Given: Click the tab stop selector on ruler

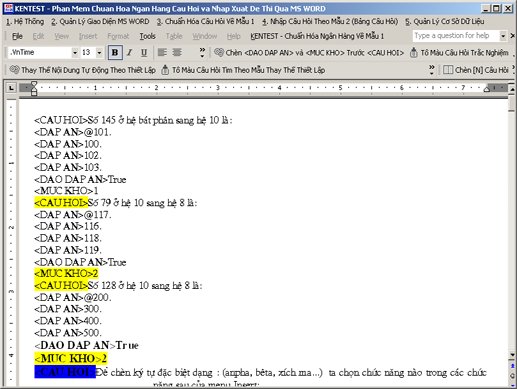Looking at the screenshot, I should [11, 88].
